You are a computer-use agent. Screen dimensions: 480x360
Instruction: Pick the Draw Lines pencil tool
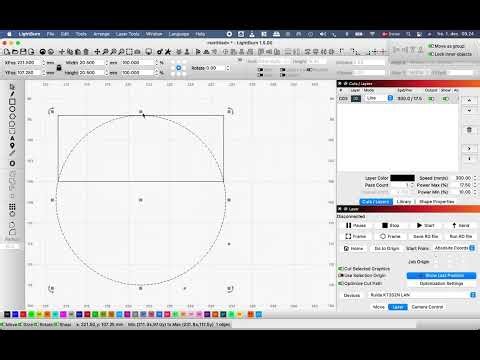12,94
